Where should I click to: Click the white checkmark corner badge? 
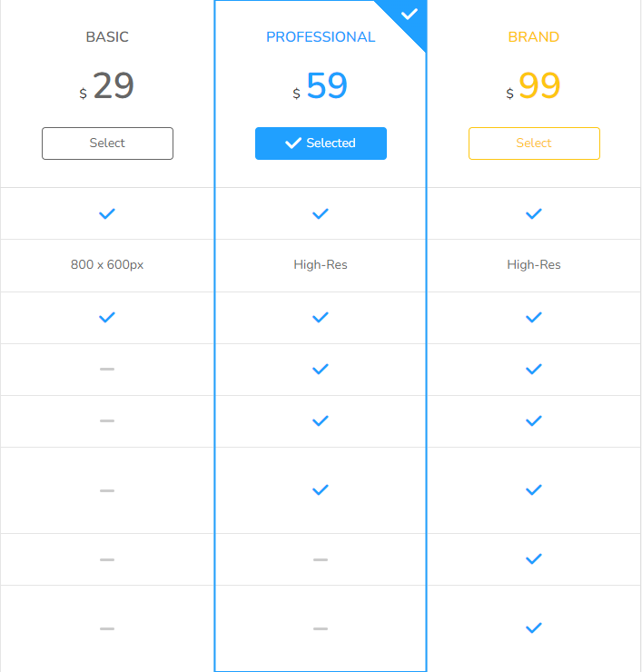(410, 15)
